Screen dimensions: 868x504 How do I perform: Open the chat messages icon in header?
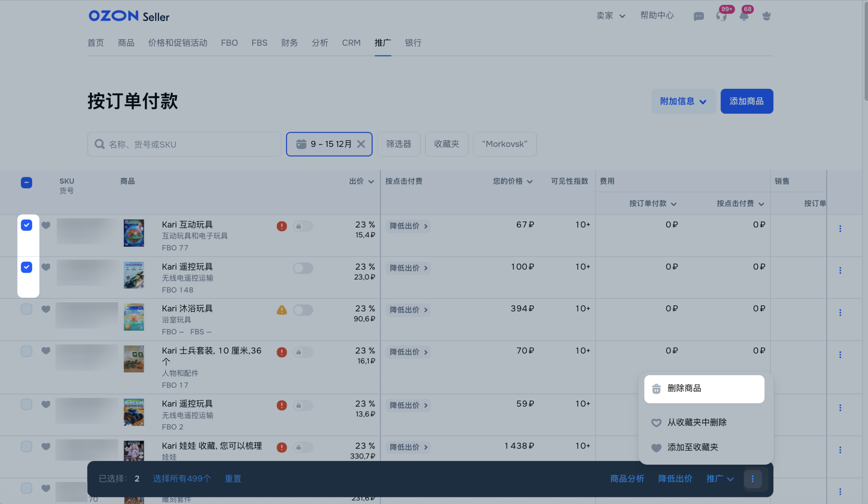coord(698,16)
